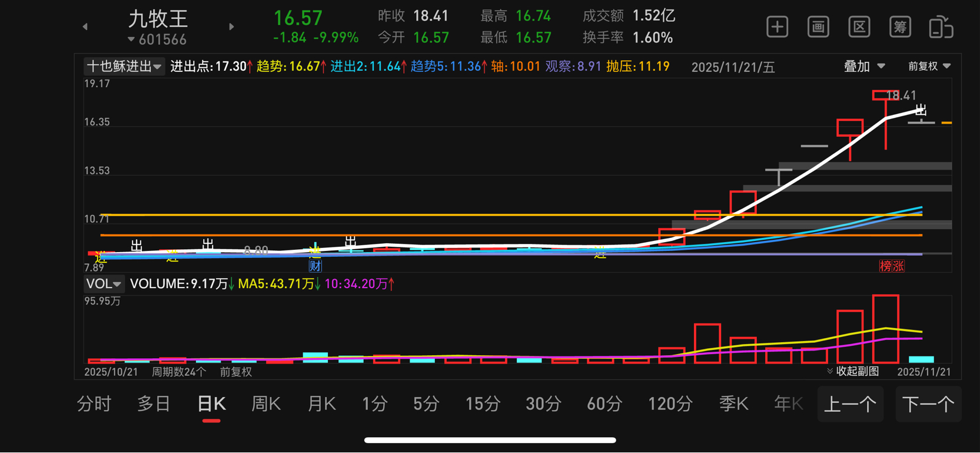Select the 60分 period tab
The image size is (980, 453).
604,404
